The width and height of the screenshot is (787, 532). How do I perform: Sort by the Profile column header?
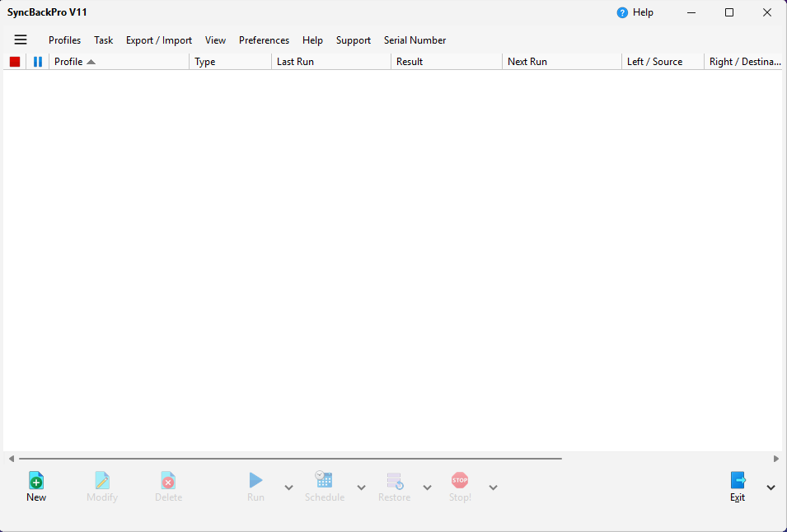119,62
